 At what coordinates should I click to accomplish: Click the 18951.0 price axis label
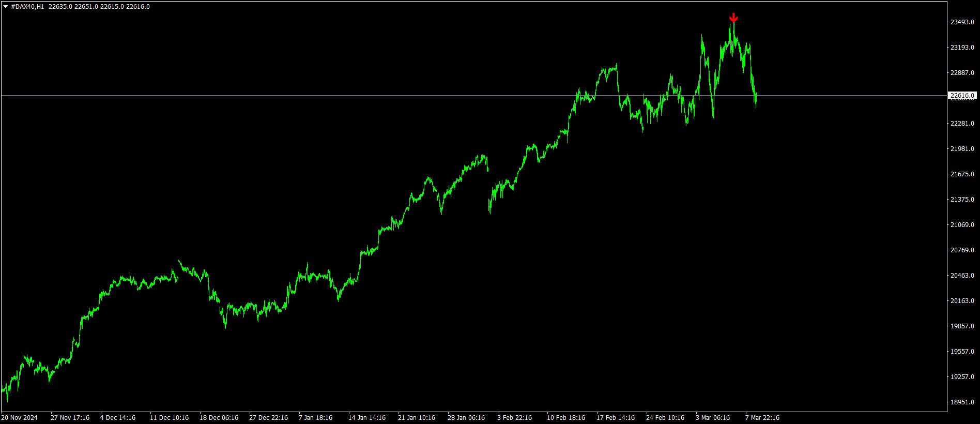coord(962,402)
